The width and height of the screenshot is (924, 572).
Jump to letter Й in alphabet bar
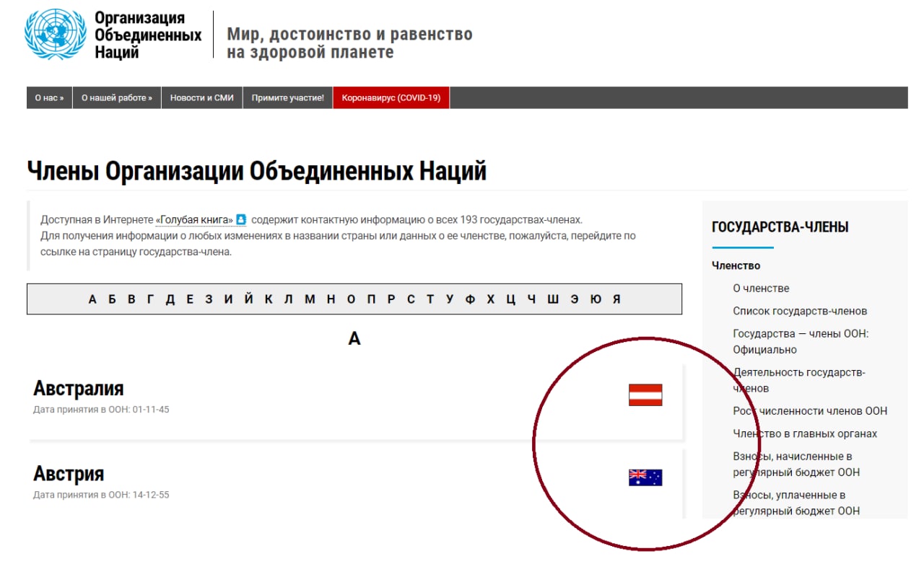pyautogui.click(x=248, y=299)
